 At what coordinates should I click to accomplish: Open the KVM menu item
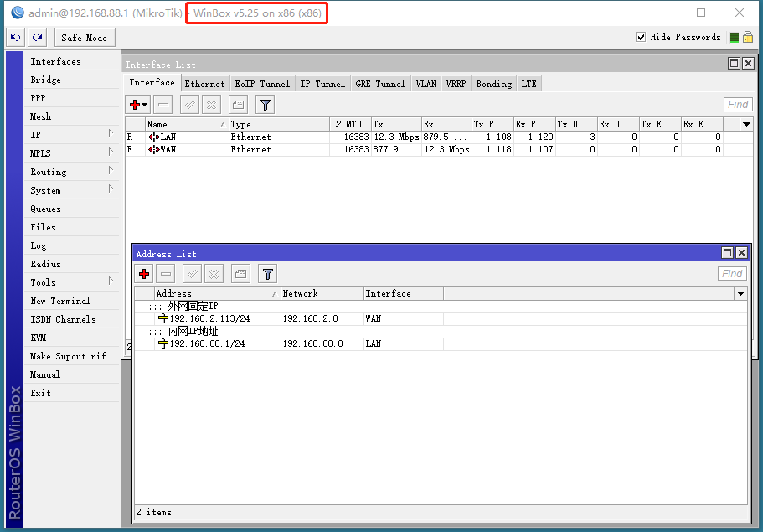(71, 338)
